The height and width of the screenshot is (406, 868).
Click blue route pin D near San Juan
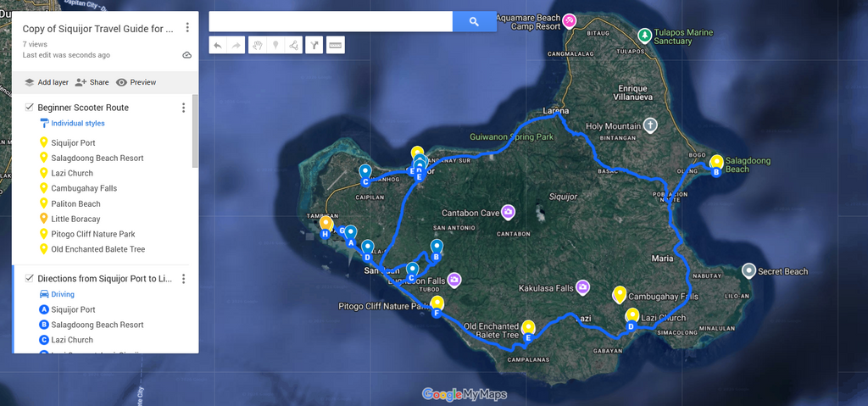(368, 247)
